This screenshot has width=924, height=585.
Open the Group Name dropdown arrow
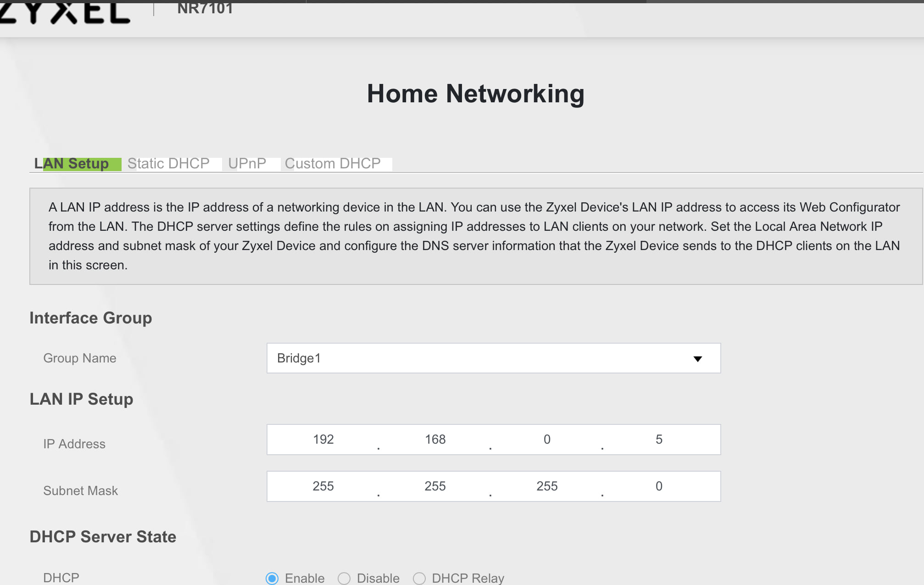pos(697,359)
